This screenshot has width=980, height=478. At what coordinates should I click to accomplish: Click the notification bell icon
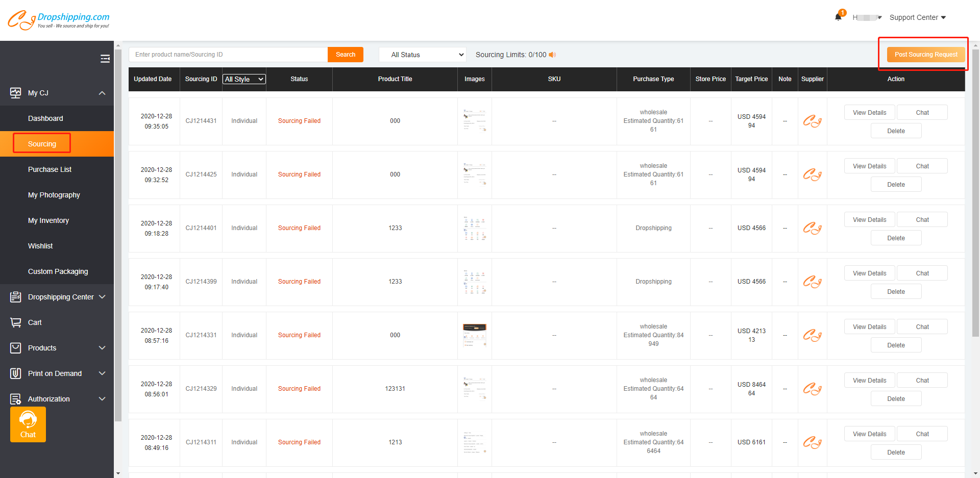point(838,17)
